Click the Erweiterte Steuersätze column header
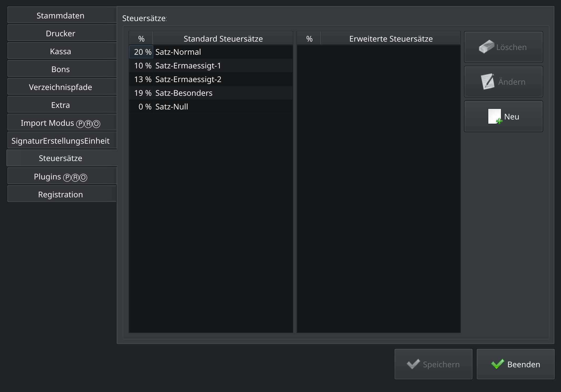The height and width of the screenshot is (392, 561). [x=391, y=39]
